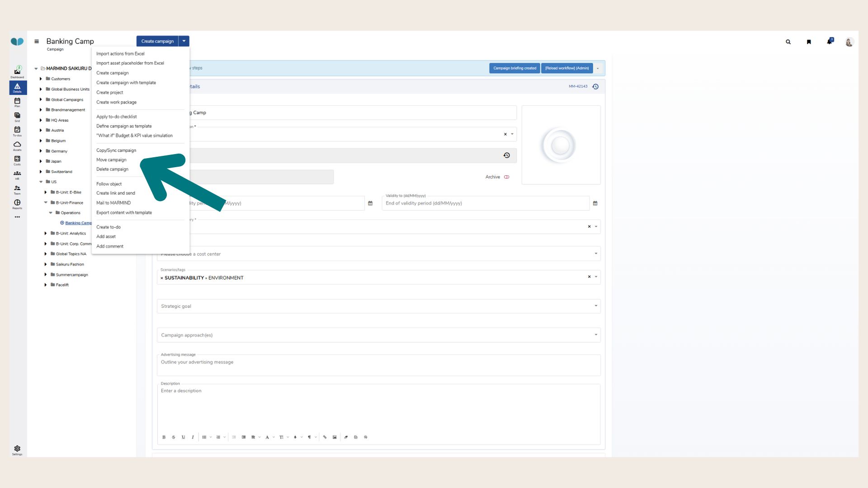Viewport: 868px width, 488px height.
Task: Open the Strategic goal dropdown
Action: tap(378, 306)
